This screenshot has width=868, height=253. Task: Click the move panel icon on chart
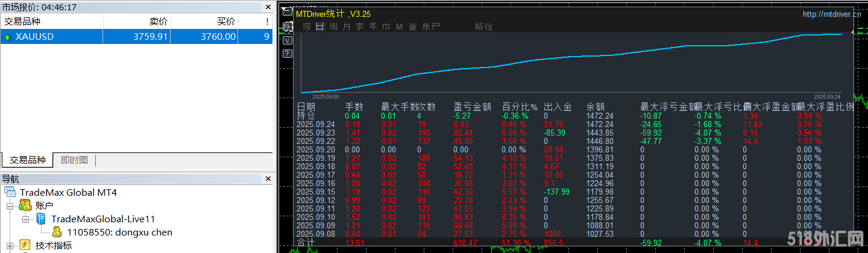click(x=288, y=27)
